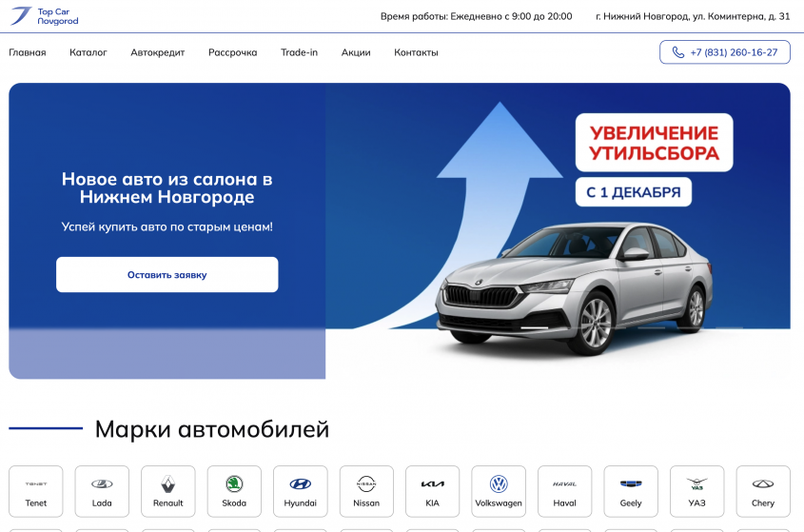Select the Haval brand card
Image resolution: width=804 pixels, height=532 pixels.
pos(564,491)
